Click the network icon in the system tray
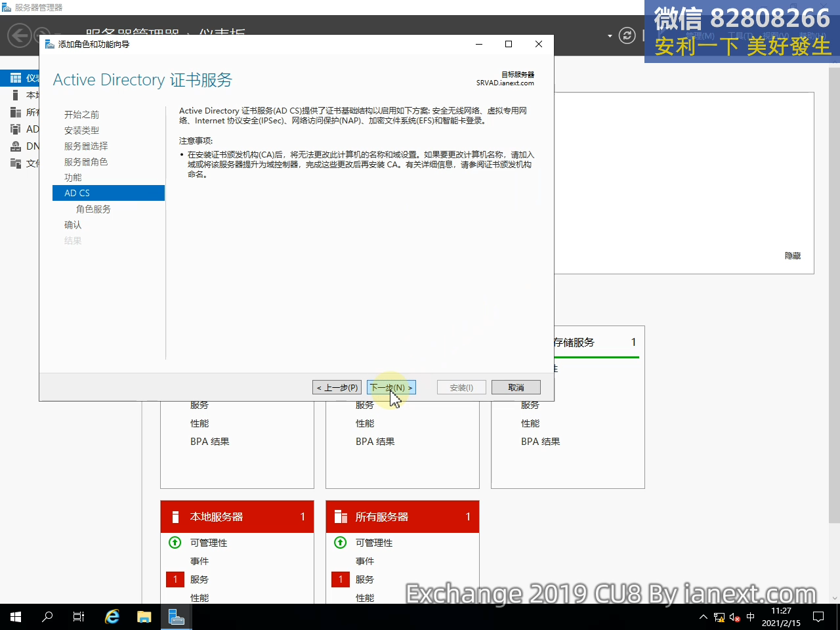The image size is (840, 630). point(719,617)
